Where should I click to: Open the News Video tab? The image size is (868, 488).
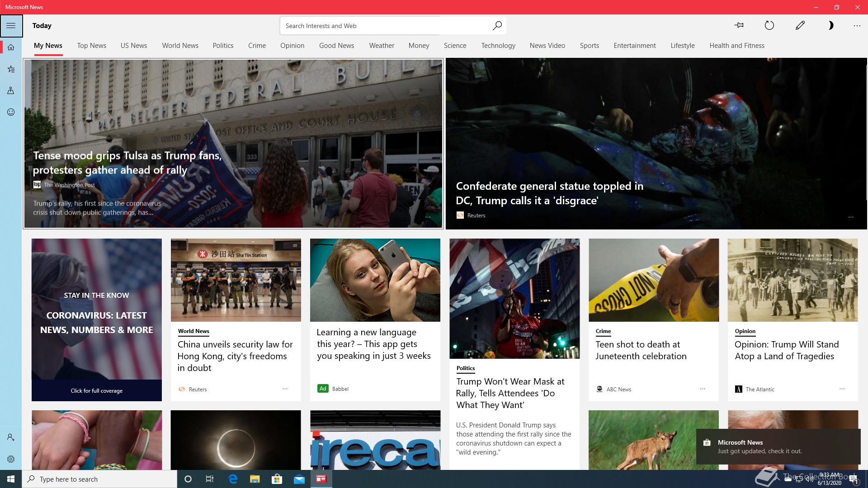click(547, 46)
